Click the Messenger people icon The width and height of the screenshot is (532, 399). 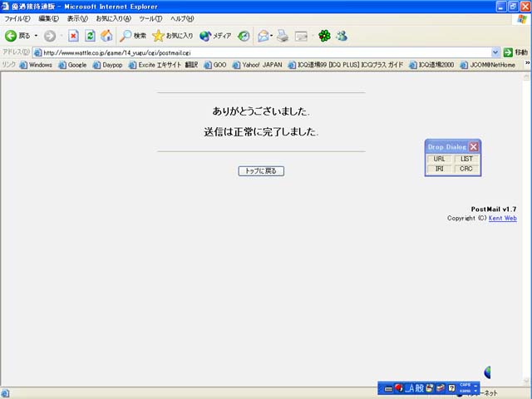(342, 36)
